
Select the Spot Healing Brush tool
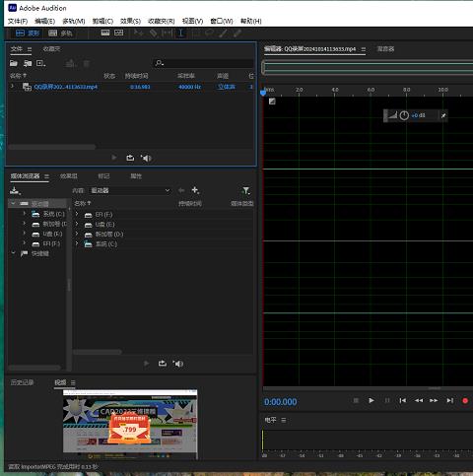point(237,33)
